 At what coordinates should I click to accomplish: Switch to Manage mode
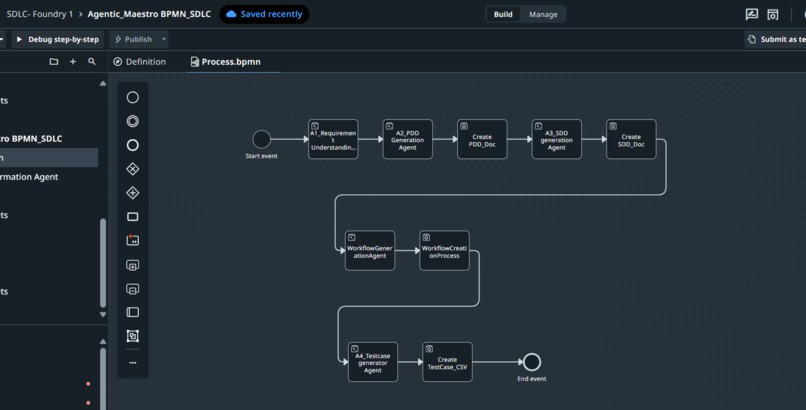coord(543,14)
